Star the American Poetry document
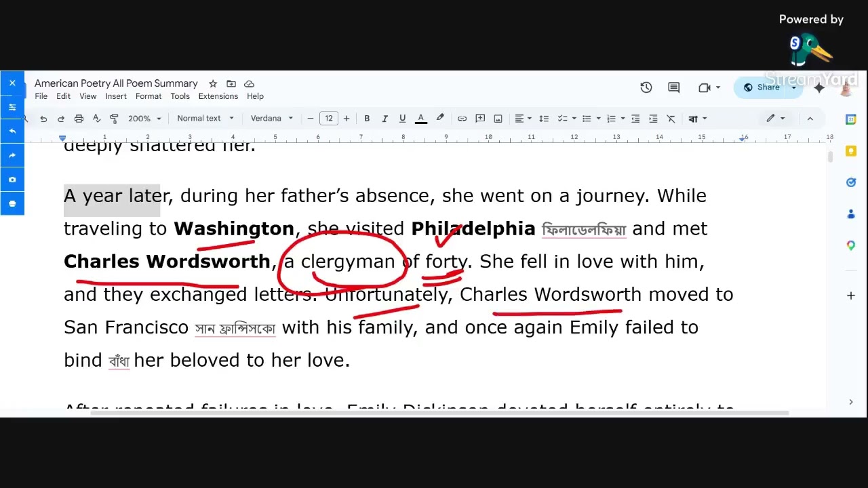This screenshot has height=488, width=868. pos(213,83)
